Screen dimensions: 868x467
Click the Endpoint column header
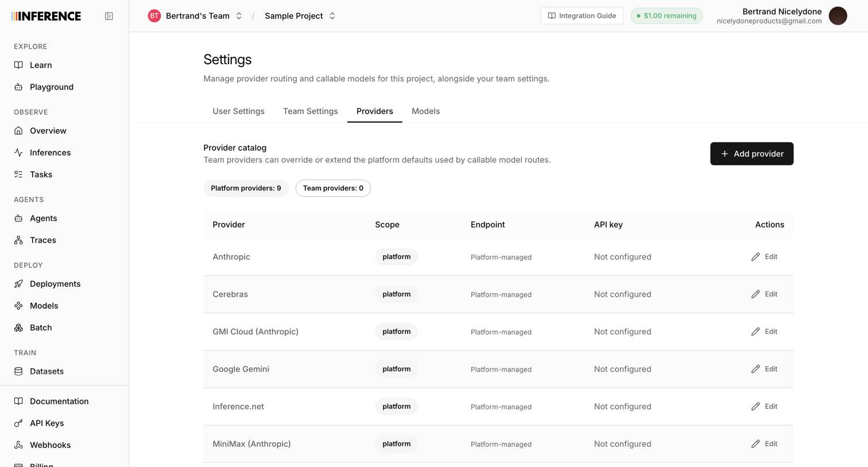tap(487, 224)
